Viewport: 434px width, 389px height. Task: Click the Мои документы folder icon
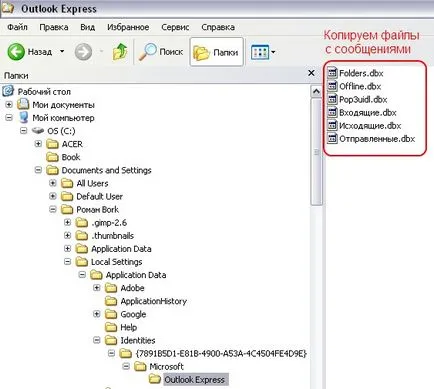point(23,104)
